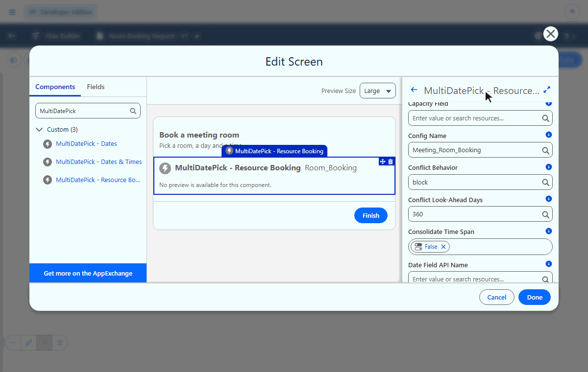Click the Cancel button

pos(496,297)
